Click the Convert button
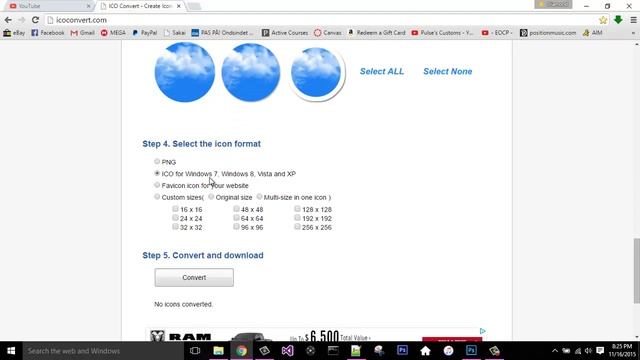The height and width of the screenshot is (360, 640). tap(194, 278)
